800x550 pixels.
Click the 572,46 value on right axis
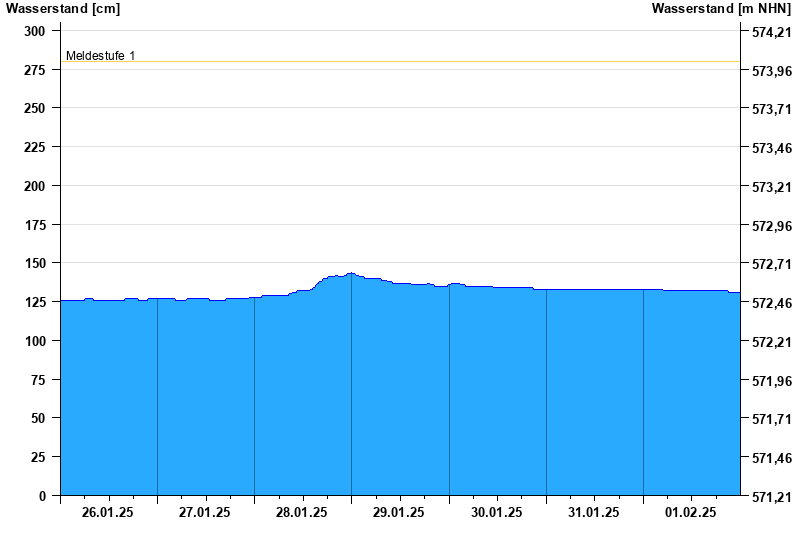770,303
